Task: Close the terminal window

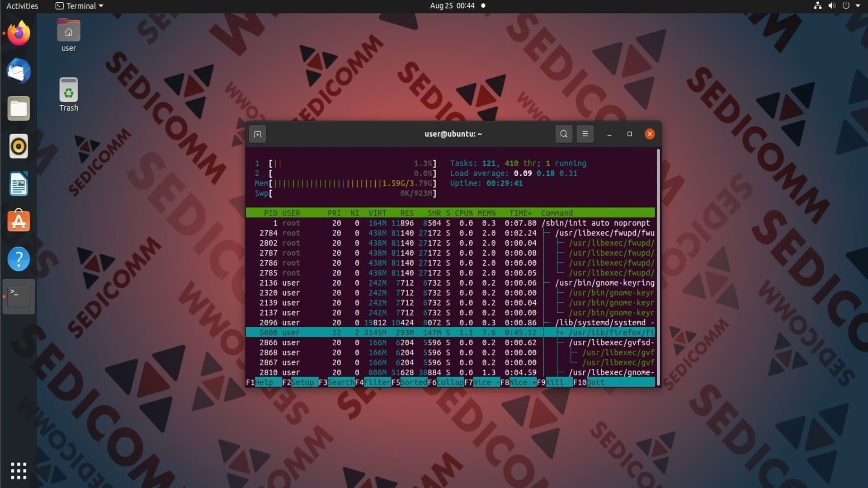Action: [650, 134]
